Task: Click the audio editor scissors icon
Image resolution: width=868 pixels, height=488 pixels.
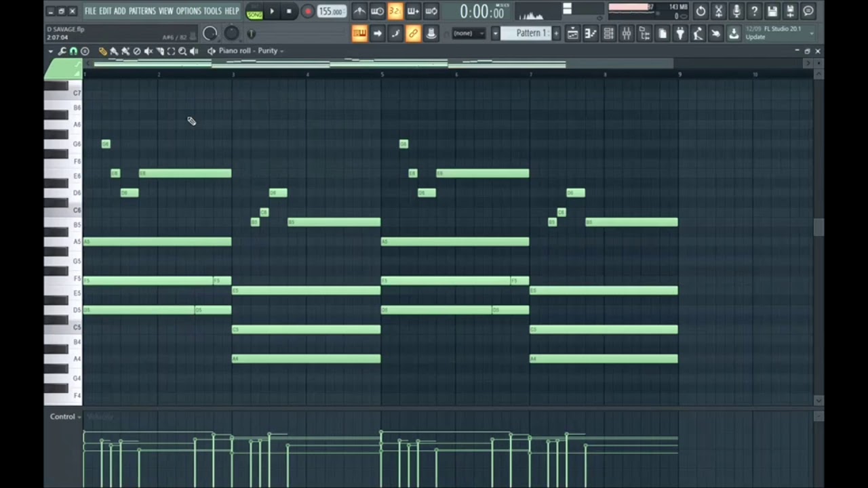Action: click(x=719, y=11)
